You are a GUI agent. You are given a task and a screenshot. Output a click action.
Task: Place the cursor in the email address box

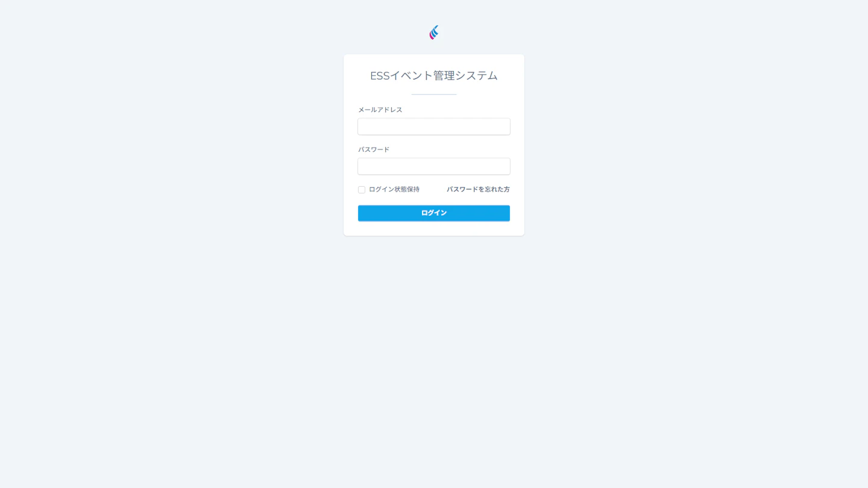434,127
